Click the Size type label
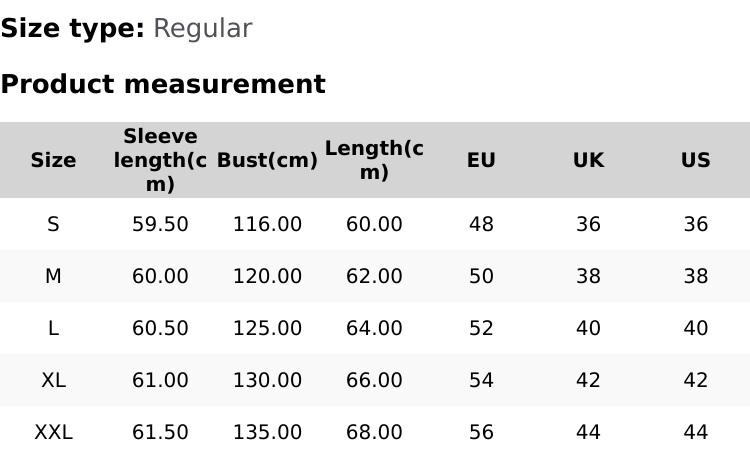750x458 pixels. 73,28
